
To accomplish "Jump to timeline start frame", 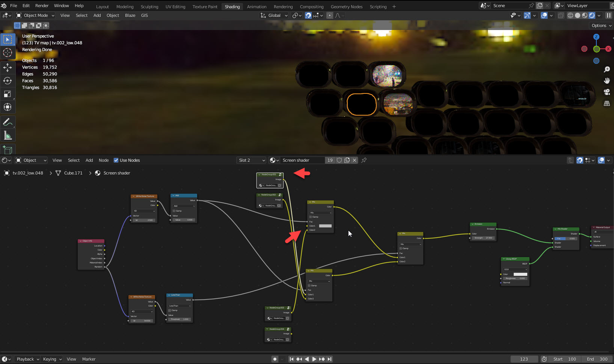I will coord(292,359).
